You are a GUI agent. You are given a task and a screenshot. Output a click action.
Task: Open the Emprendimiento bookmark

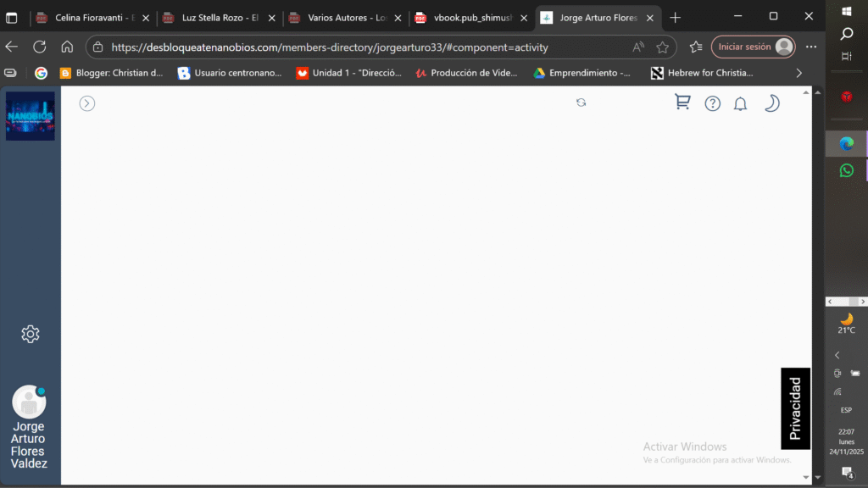coord(581,73)
